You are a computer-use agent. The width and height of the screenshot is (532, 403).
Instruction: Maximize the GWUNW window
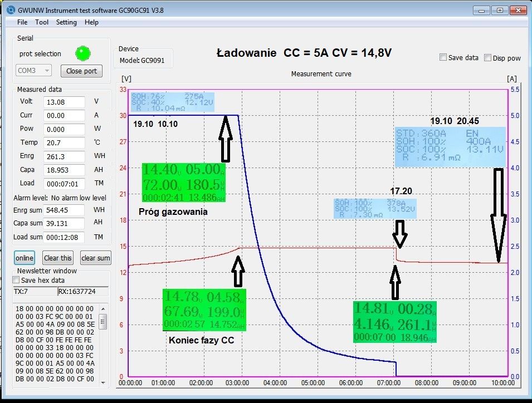(500, 10)
